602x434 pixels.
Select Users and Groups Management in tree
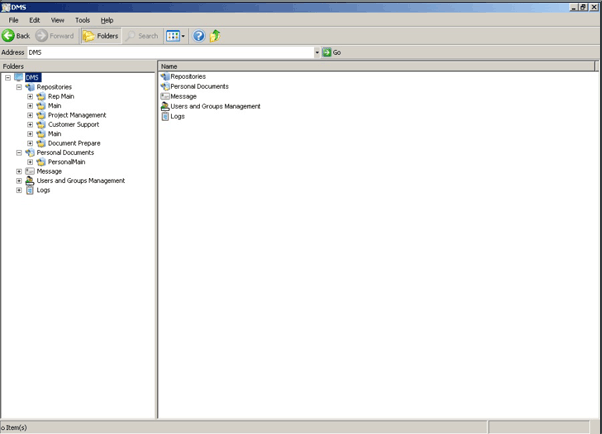81,181
